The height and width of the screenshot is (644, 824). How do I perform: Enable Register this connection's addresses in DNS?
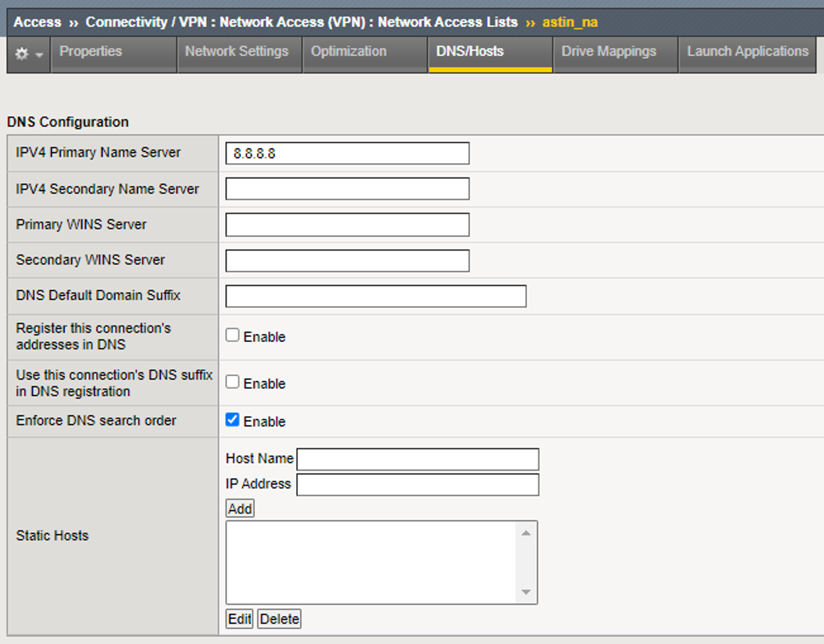[x=232, y=335]
